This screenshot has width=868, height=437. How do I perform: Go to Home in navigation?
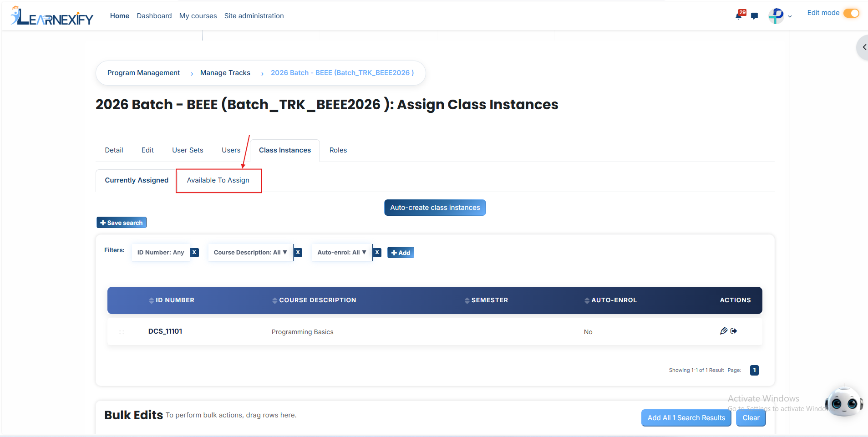click(120, 16)
